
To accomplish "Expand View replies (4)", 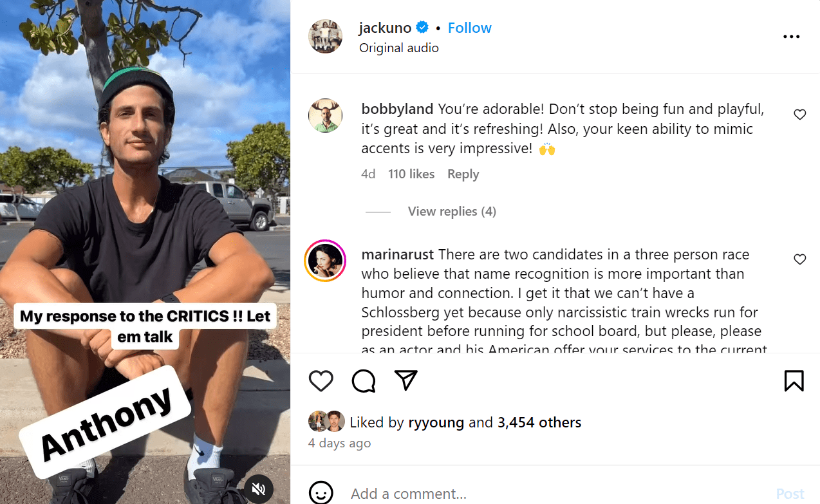I will 451,211.
